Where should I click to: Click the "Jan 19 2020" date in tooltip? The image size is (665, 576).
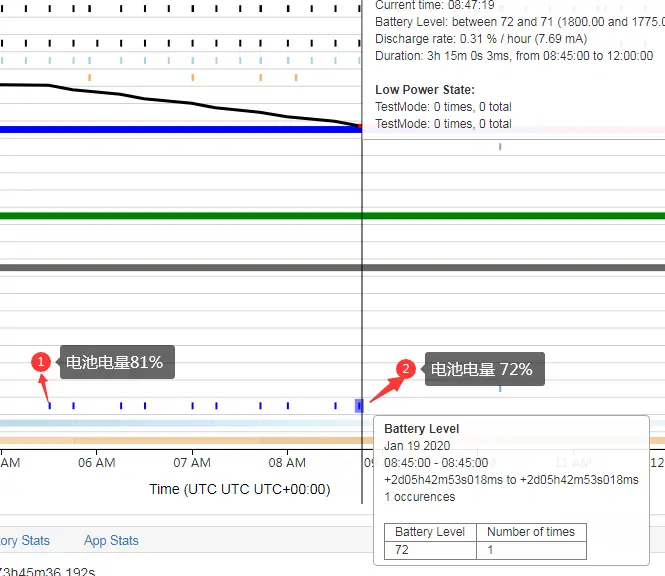(417, 446)
